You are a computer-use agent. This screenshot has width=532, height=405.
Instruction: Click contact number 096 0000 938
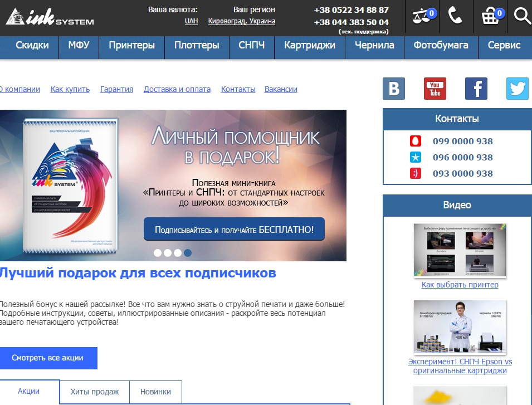462,158
